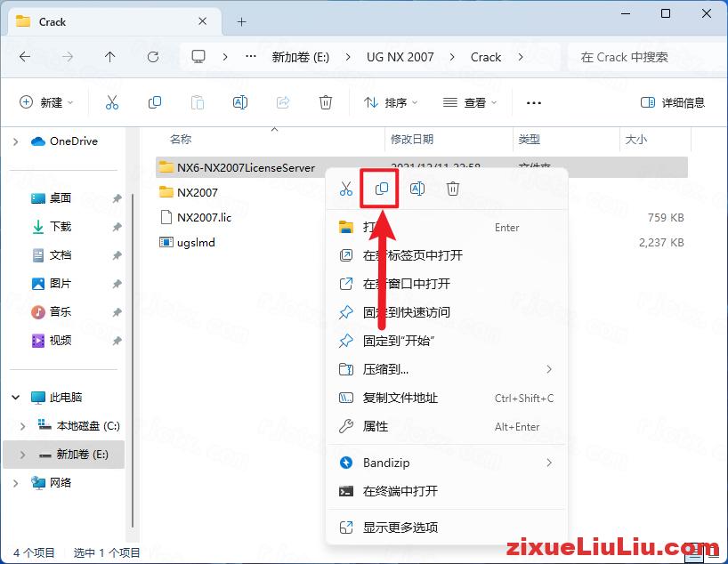The height and width of the screenshot is (564, 728).
Task: Sort by the 大小 column header
Action: pyautogui.click(x=636, y=139)
